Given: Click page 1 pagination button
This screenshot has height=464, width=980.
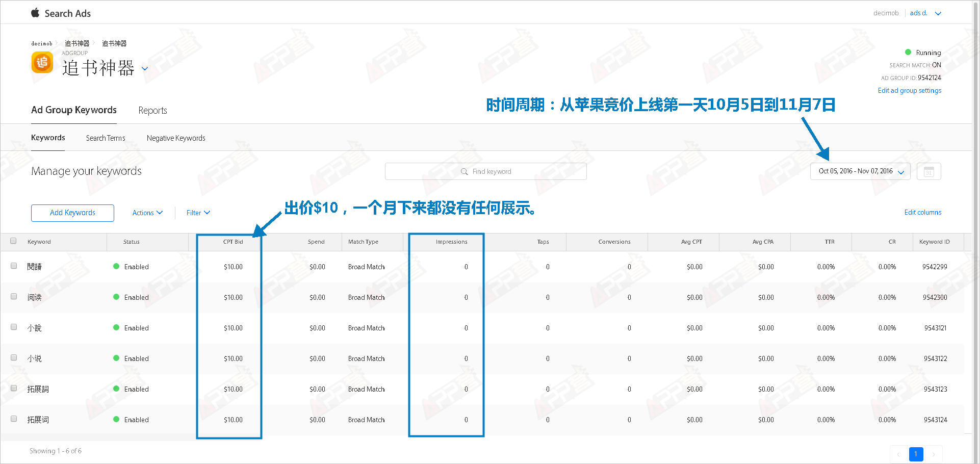Looking at the screenshot, I should pyautogui.click(x=916, y=454).
